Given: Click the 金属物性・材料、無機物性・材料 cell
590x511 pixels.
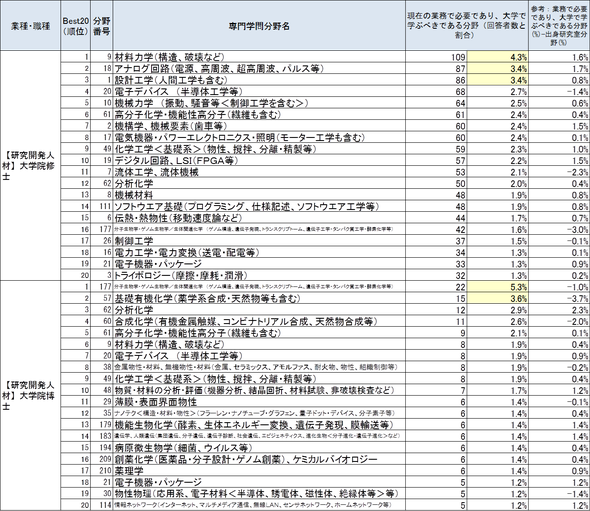Looking at the screenshot, I should point(259,367).
